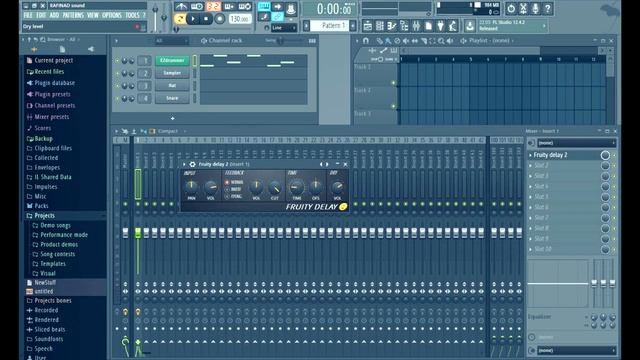Image resolution: width=640 pixels, height=360 pixels.
Task: Select the Playlist zoom magnifier tool
Action: 441,41
